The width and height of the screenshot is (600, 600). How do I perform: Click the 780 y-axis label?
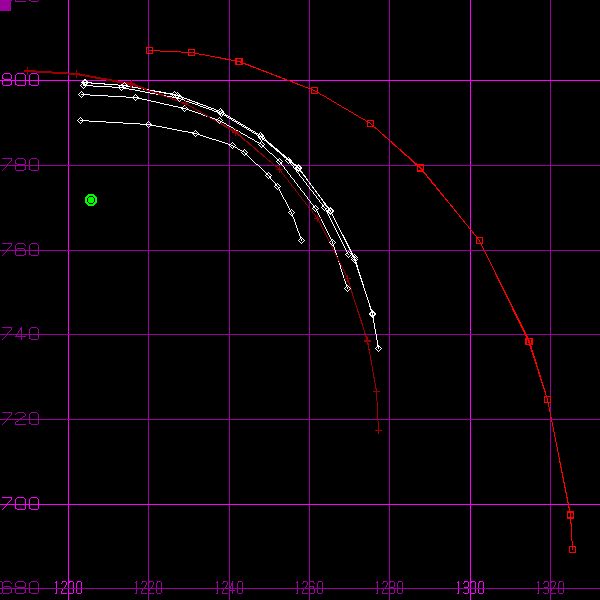coord(20,165)
